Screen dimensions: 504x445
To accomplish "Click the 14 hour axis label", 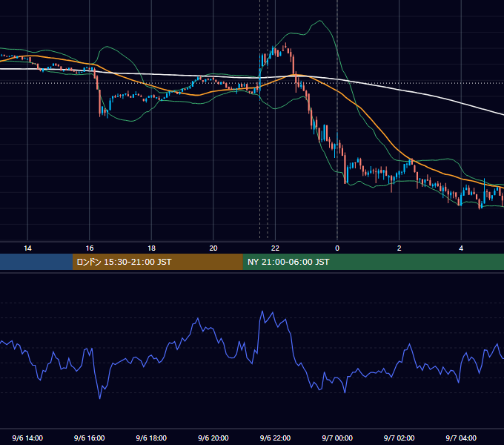I will [x=27, y=248].
